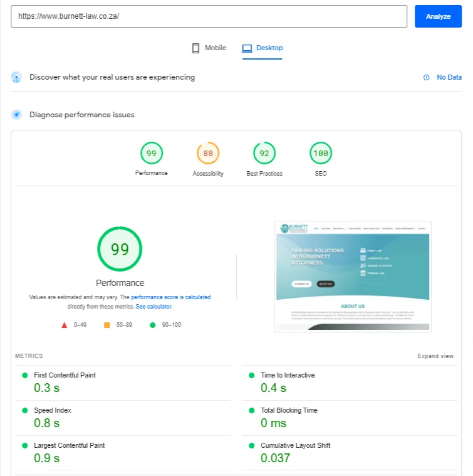
Task: Click the 0 ms value
Action: click(274, 423)
